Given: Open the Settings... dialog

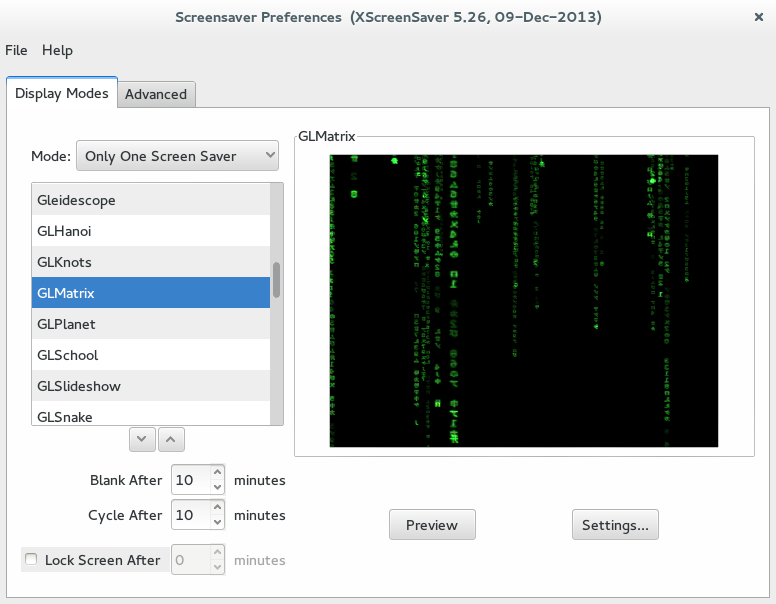Looking at the screenshot, I should 615,525.
